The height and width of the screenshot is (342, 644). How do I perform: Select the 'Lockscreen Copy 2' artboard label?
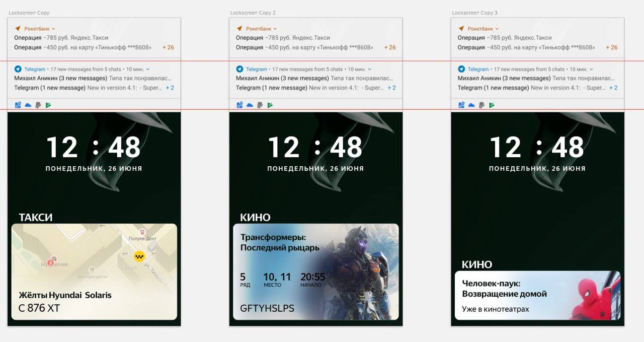[x=253, y=13]
